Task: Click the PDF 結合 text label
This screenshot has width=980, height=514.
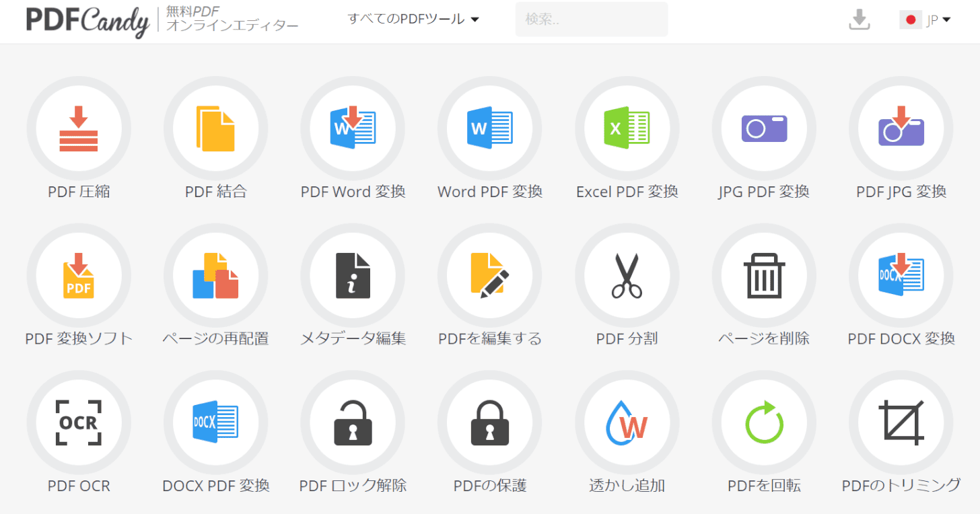Action: 215,192
